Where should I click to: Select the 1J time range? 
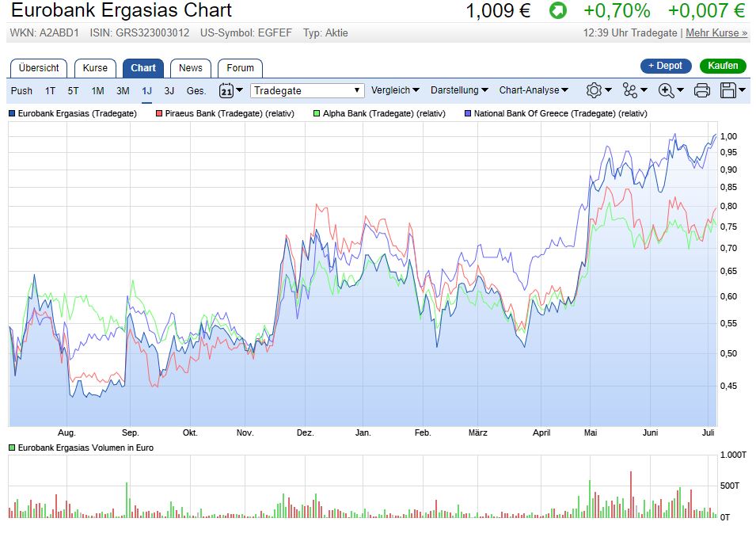[x=146, y=91]
